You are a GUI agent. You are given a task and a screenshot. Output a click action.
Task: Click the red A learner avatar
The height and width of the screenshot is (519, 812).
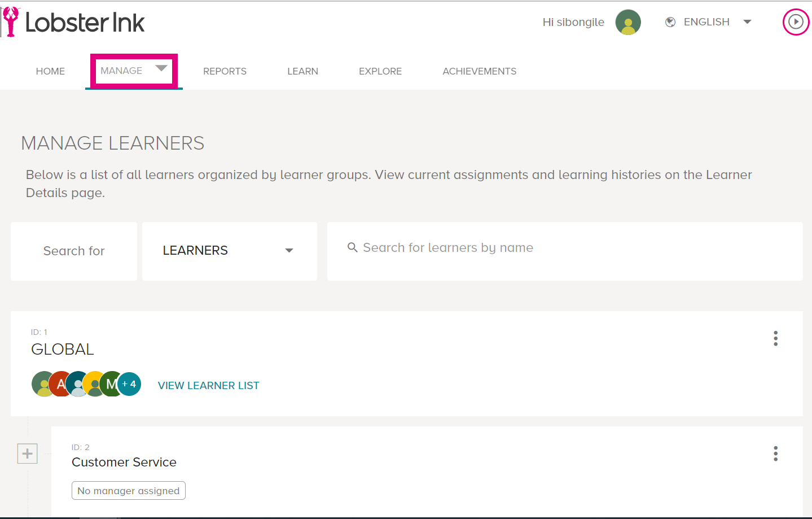(x=60, y=384)
